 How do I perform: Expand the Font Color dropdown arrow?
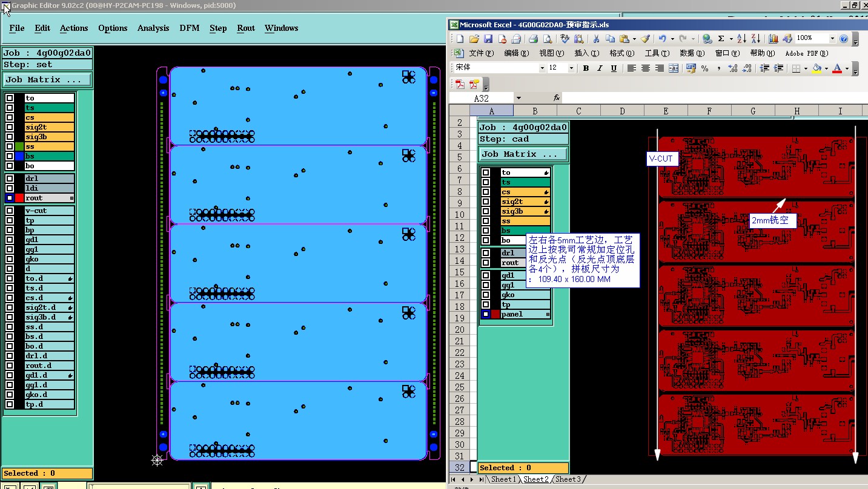click(x=847, y=68)
